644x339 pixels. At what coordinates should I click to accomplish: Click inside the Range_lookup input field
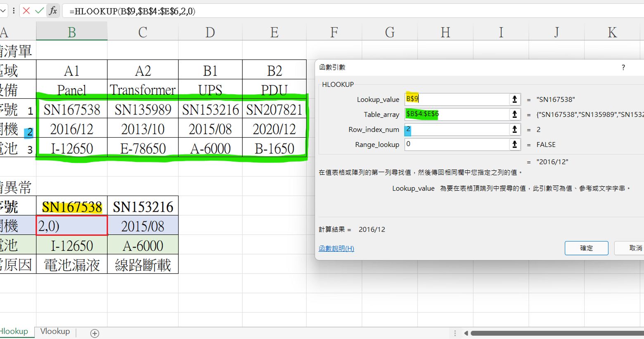(x=456, y=144)
